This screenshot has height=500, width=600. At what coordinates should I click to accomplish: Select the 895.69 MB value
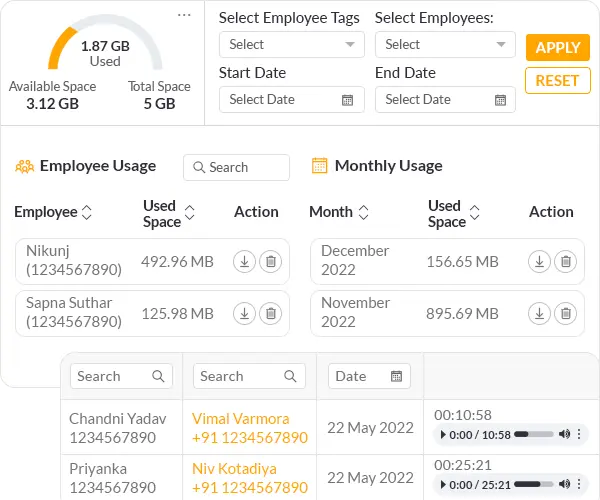point(462,314)
